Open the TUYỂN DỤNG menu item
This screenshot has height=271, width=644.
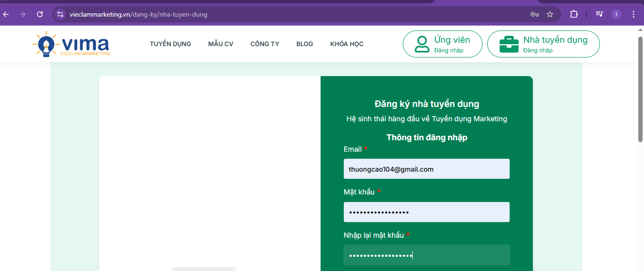click(170, 44)
